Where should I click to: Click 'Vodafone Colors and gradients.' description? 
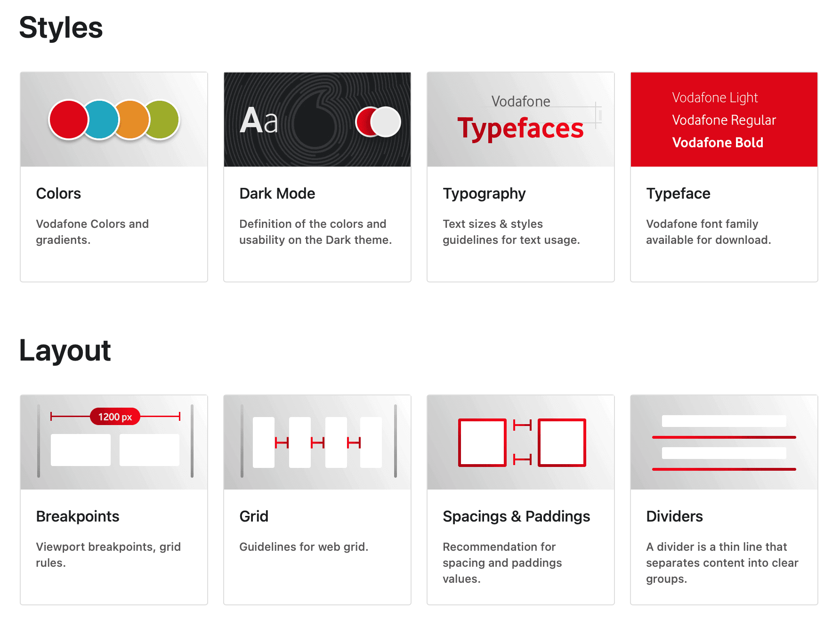tap(92, 232)
